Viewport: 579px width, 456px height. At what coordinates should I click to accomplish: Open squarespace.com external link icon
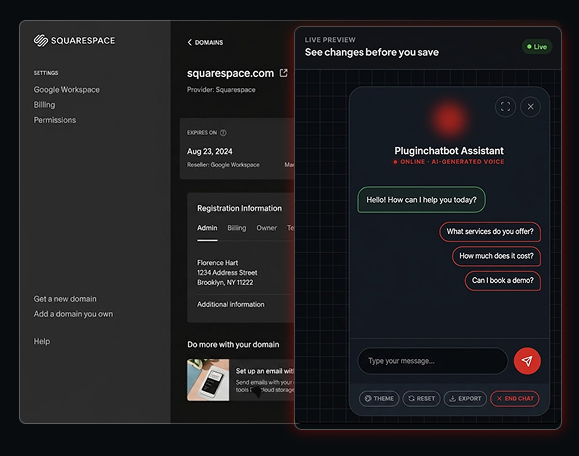click(284, 73)
